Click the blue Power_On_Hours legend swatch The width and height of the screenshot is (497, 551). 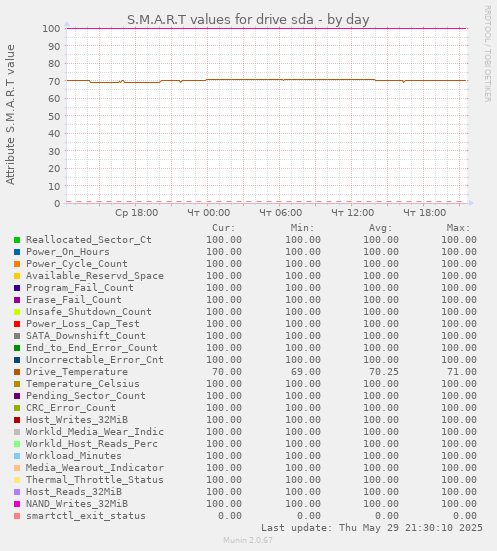click(x=17, y=252)
